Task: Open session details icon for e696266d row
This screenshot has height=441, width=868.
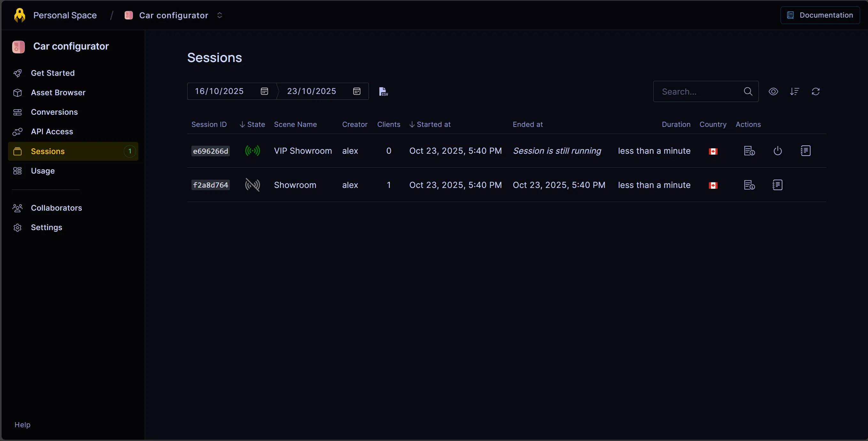Action: click(x=749, y=151)
